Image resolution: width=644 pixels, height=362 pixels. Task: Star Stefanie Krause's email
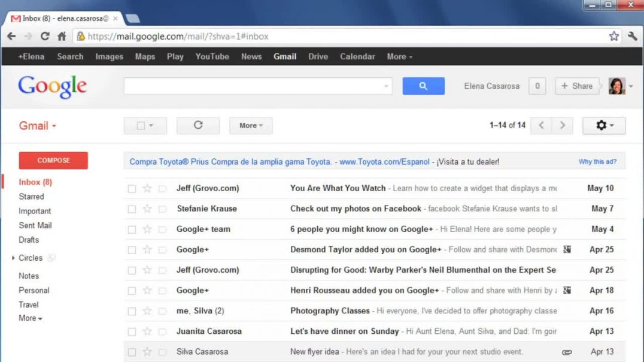pos(147,209)
